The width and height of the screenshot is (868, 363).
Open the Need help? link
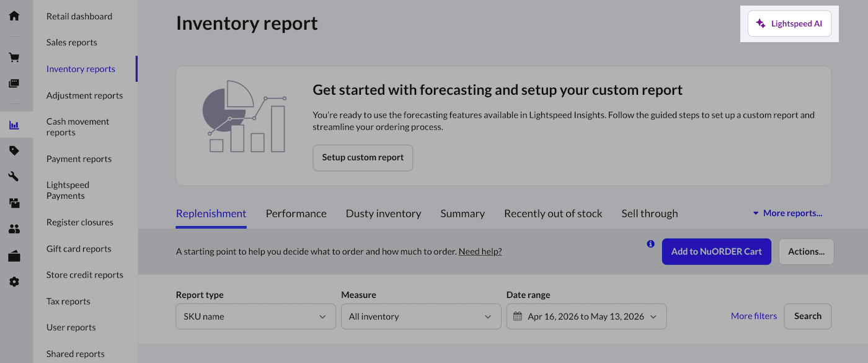click(480, 251)
